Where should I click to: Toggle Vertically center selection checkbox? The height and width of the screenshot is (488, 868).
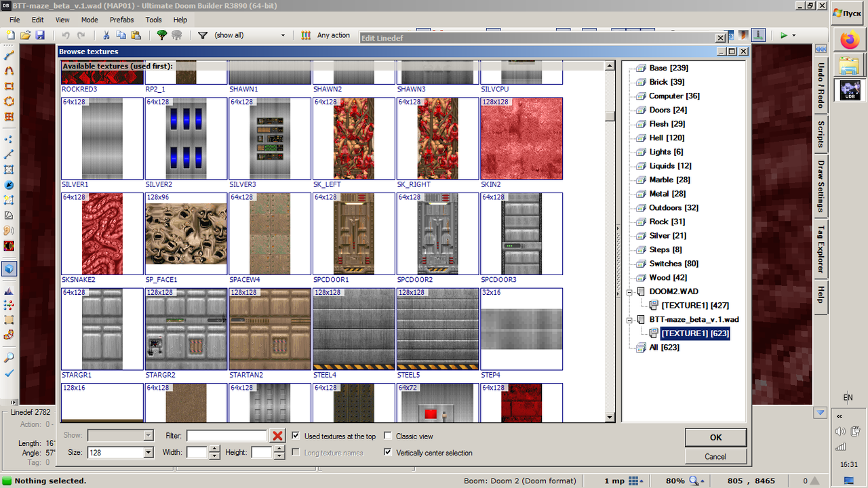[x=388, y=452]
